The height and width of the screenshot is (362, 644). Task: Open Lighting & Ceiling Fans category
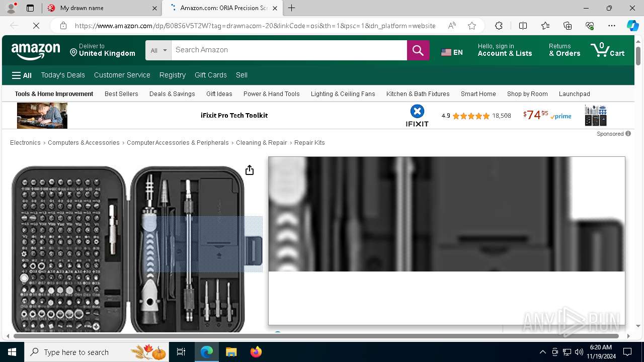tap(343, 94)
